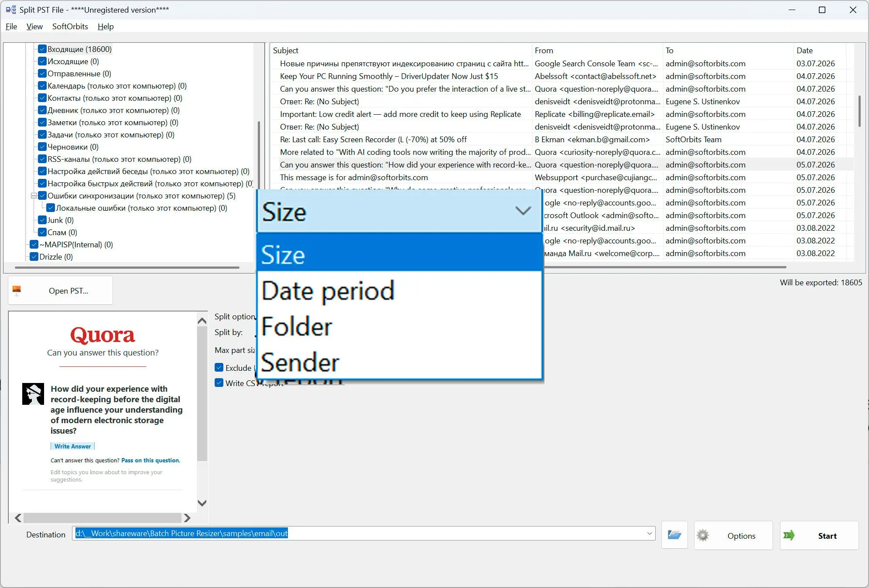Click the Split PST File app icon in title bar
The image size is (869, 588).
pos(11,10)
